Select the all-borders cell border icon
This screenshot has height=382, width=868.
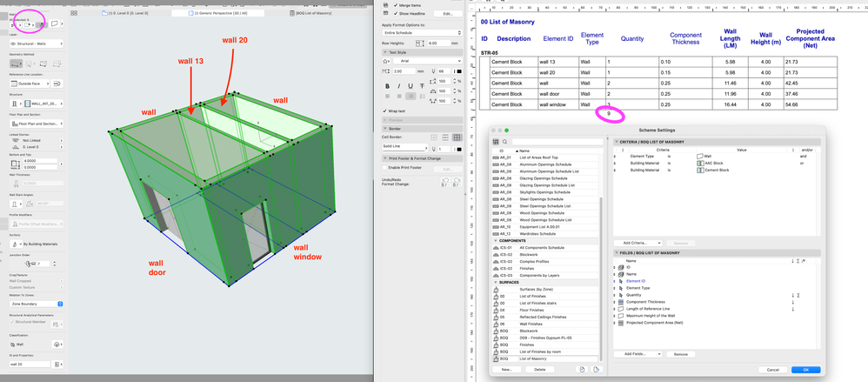click(x=457, y=137)
